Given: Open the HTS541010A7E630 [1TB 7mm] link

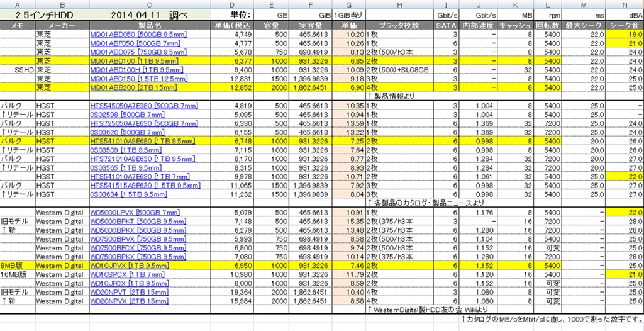Looking at the screenshot, I should [140, 177].
